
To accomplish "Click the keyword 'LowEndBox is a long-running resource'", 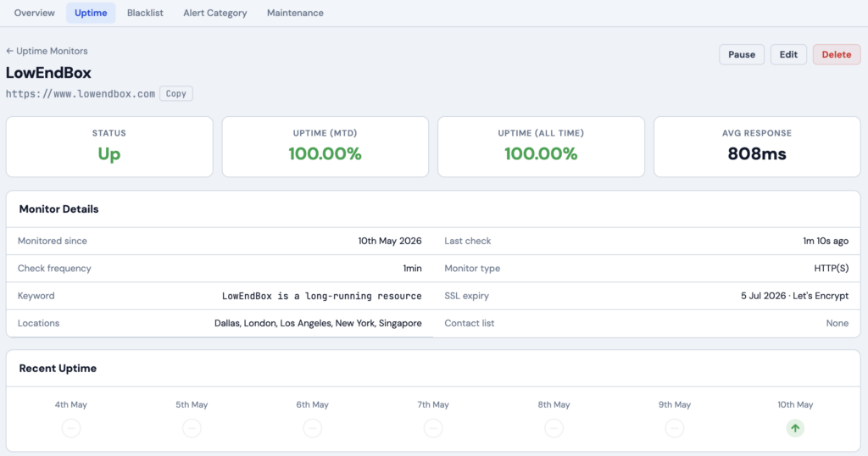I will click(321, 296).
